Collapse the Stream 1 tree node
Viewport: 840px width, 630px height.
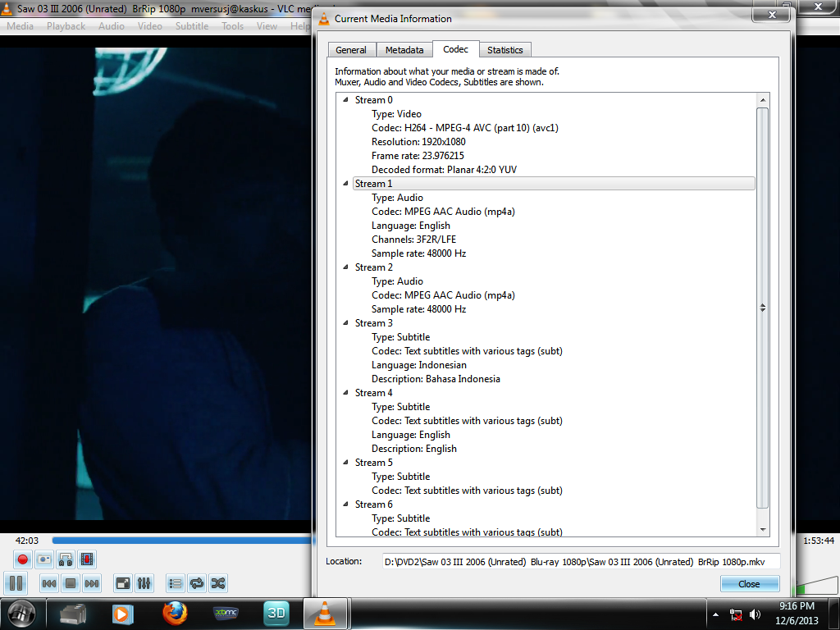click(345, 183)
